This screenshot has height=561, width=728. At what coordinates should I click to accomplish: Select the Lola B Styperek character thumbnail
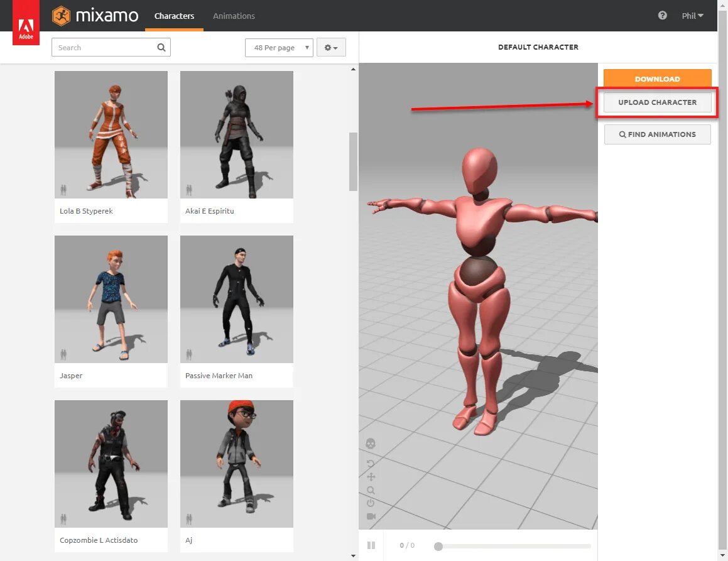click(111, 134)
